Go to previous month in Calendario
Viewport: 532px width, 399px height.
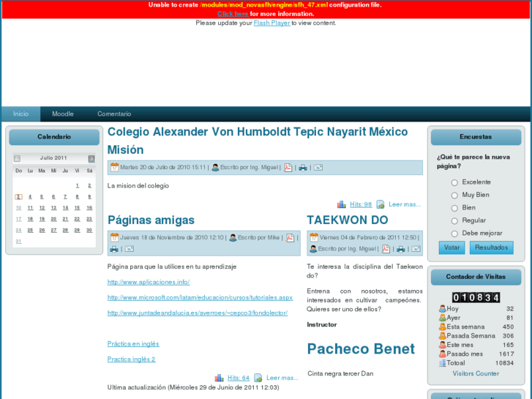tap(18, 159)
